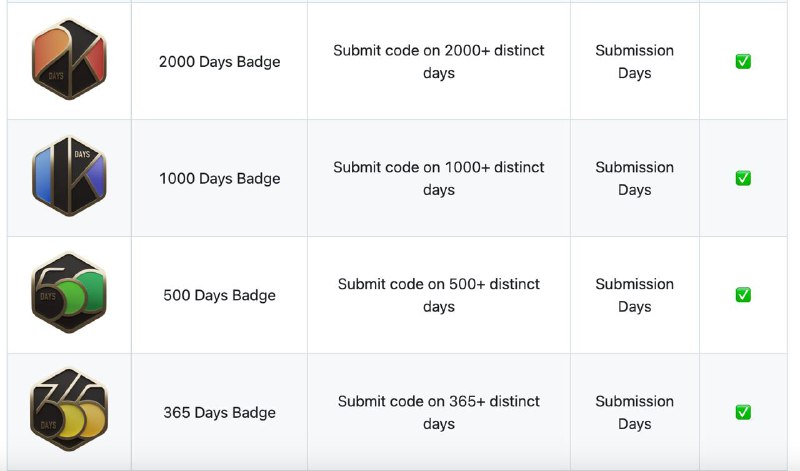Screen dimensions: 800x471
Task: Click the 500 Days badge icon
Action: click(69, 293)
